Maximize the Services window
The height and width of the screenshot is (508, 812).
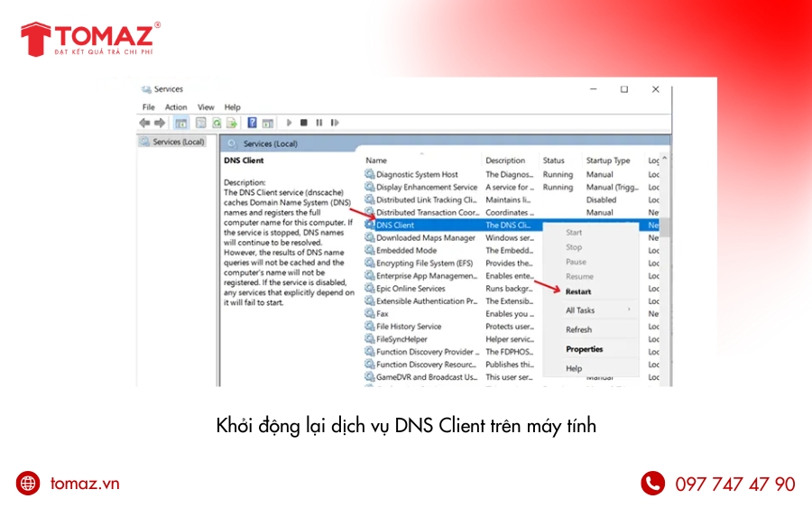coord(624,89)
